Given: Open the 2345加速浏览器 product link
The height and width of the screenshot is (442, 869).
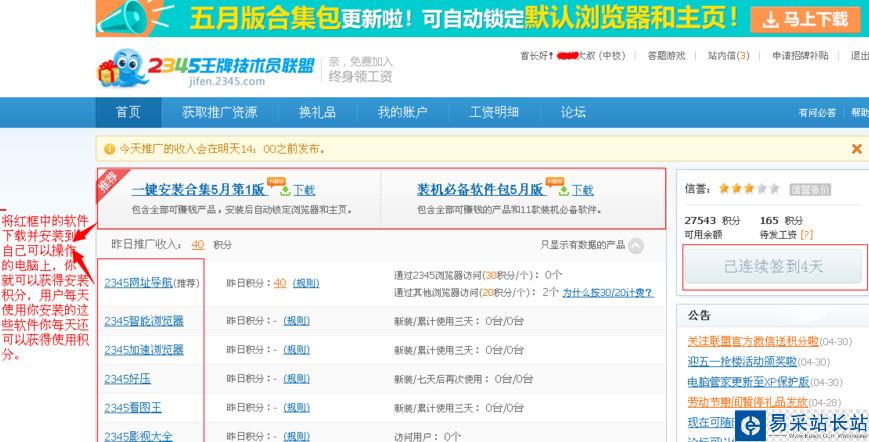Looking at the screenshot, I should tap(144, 350).
